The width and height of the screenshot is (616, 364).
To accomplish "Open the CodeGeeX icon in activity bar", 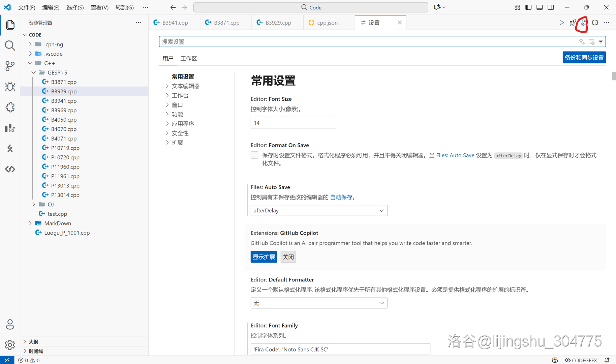I will [x=10, y=169].
